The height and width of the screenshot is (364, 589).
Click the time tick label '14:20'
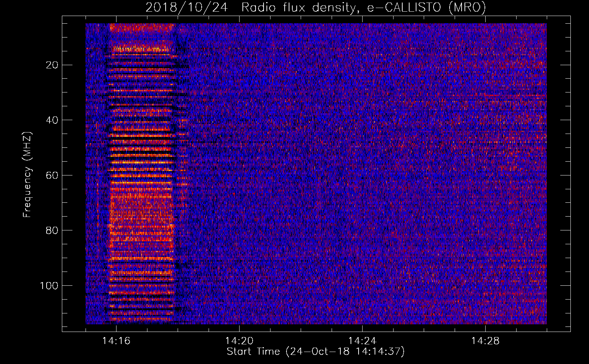pyautogui.click(x=239, y=341)
